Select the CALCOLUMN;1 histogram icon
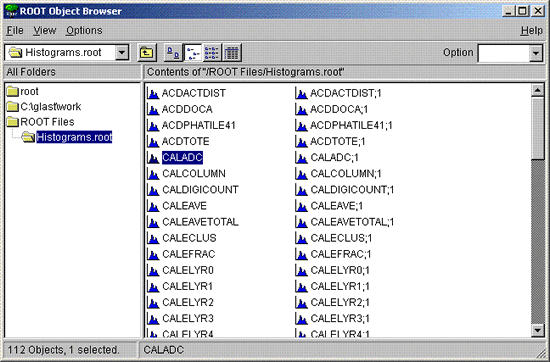The image size is (550, 362). [x=302, y=174]
